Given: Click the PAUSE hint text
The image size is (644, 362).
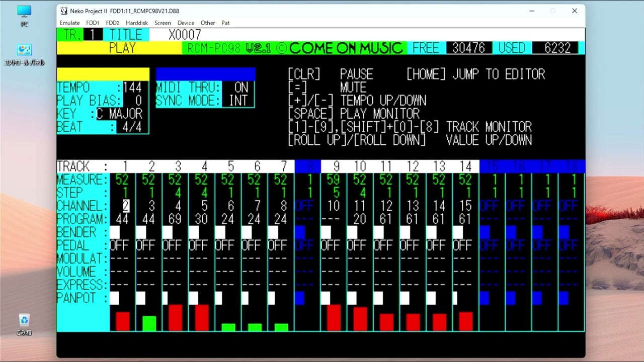Looking at the screenshot, I should pos(356,74).
